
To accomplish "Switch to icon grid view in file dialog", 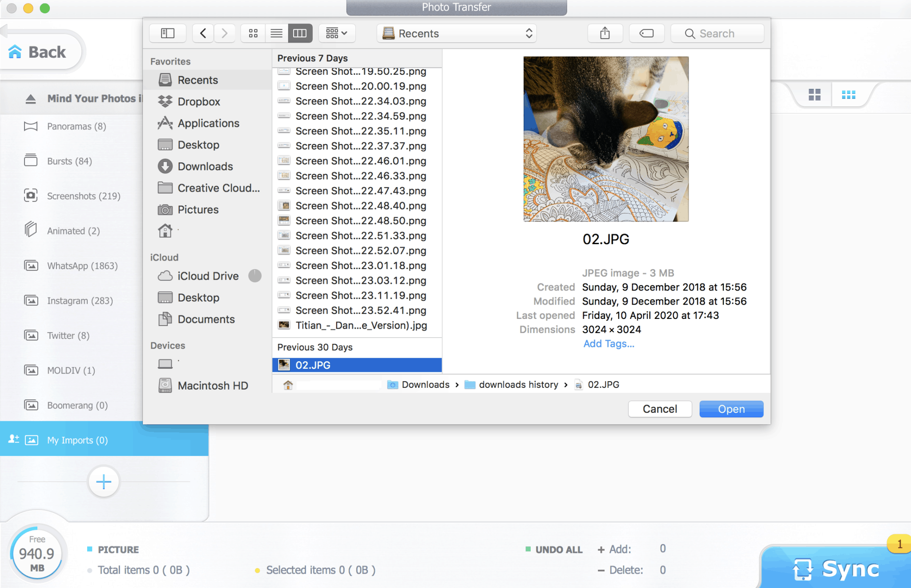I will pyautogui.click(x=253, y=33).
